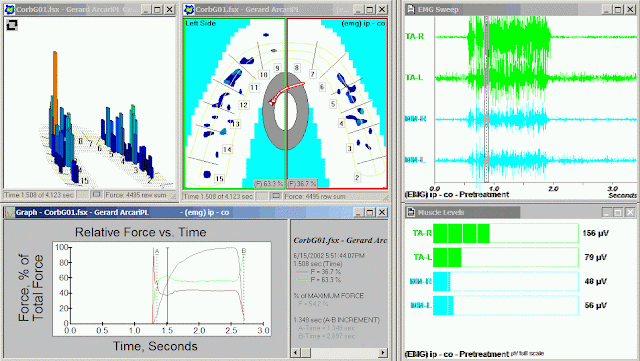Click the app icon of the 3D force window
The width and height of the screenshot is (640, 361).
coord(9,9)
